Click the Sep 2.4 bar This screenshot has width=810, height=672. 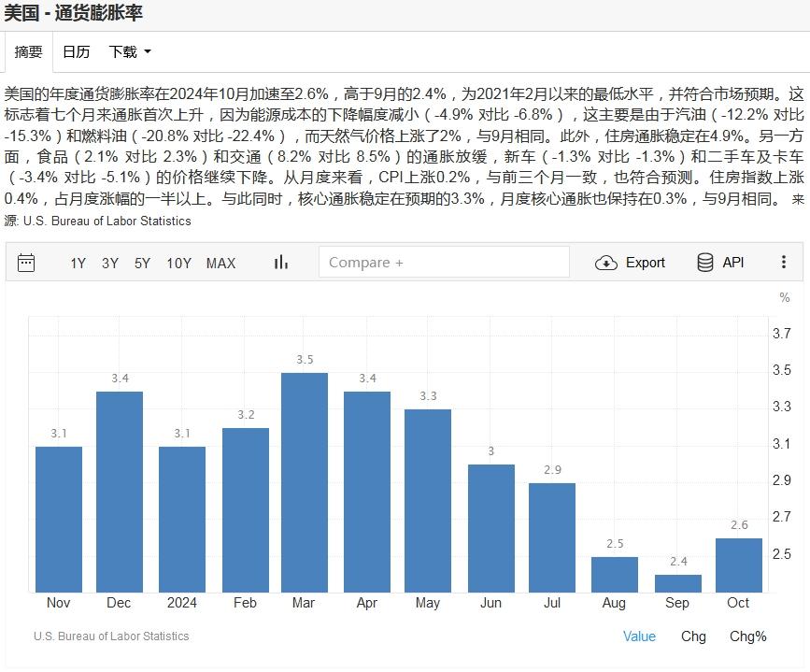coord(677,582)
